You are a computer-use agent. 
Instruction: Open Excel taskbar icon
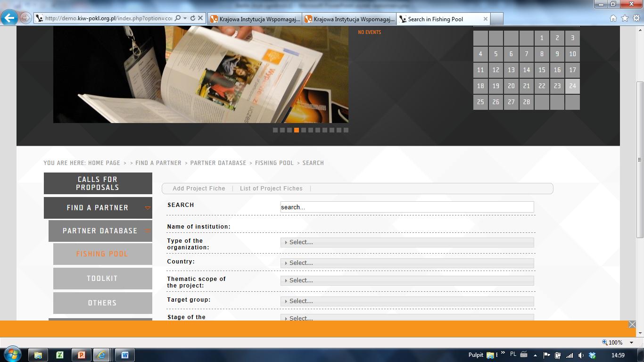click(x=60, y=355)
